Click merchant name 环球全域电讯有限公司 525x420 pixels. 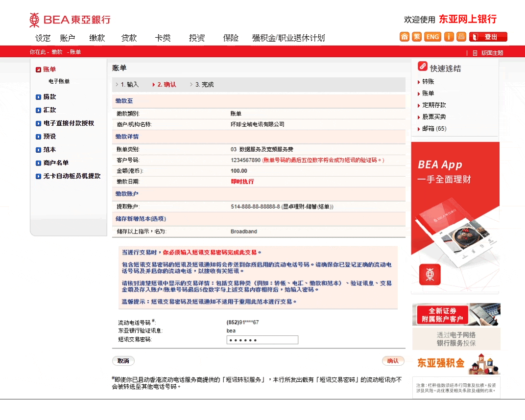257,124
